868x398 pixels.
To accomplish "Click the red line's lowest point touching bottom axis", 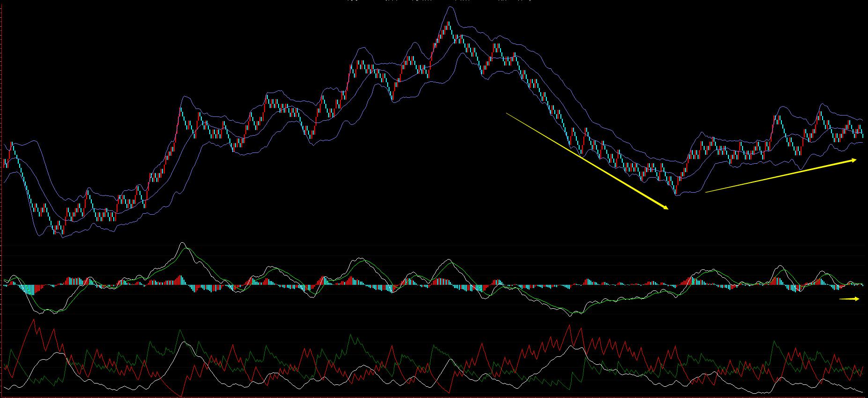I will pyautogui.click(x=181, y=396).
